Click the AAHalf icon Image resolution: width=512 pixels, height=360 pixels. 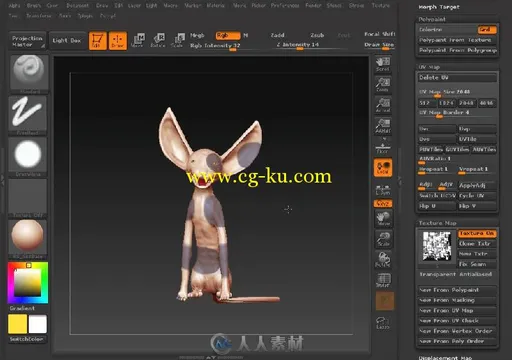click(383, 126)
